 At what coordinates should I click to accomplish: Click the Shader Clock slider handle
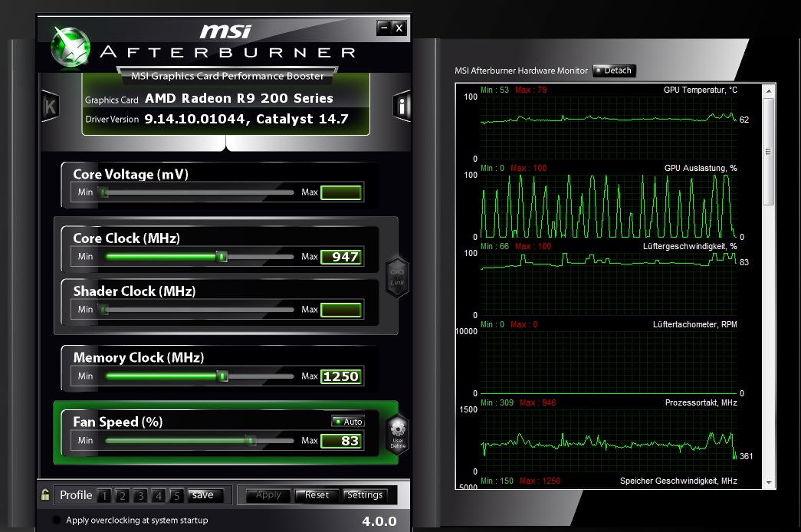(x=103, y=310)
